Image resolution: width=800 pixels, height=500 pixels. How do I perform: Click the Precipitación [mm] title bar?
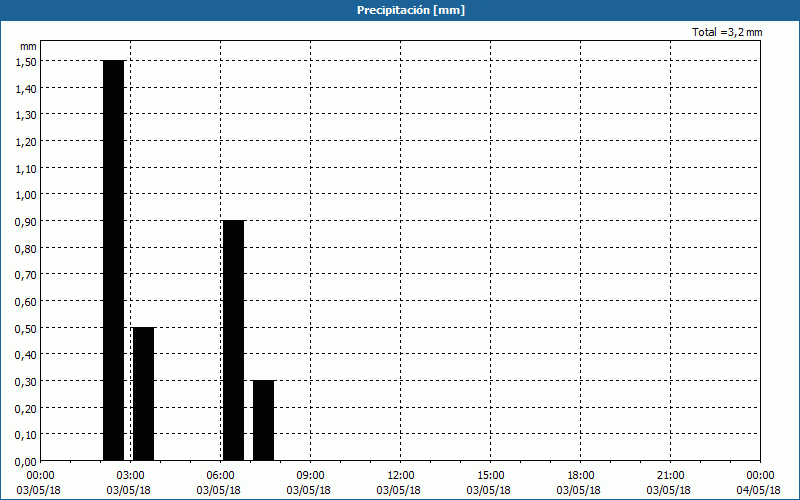400,10
